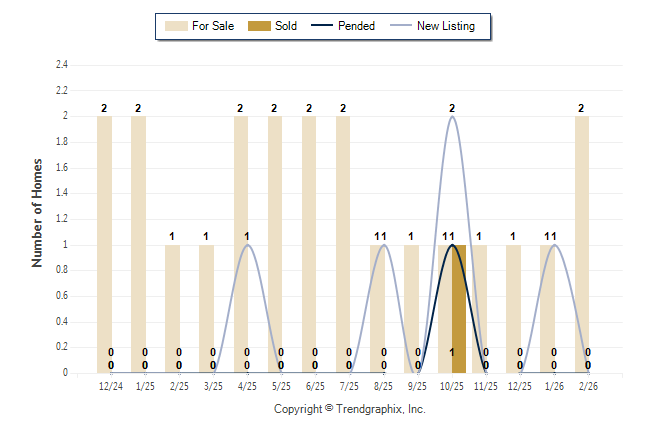Toggle the Pended series legend label
Screen dimensions: 646x434
point(357,26)
